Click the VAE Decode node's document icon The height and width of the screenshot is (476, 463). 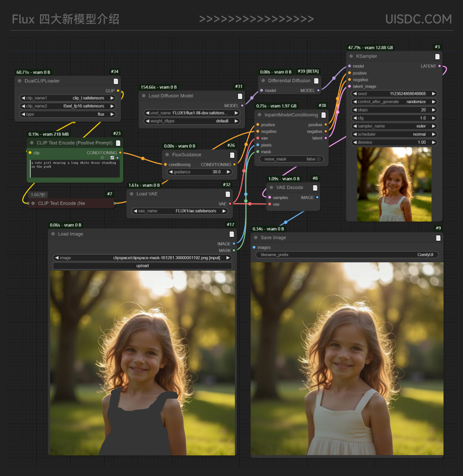click(315, 188)
